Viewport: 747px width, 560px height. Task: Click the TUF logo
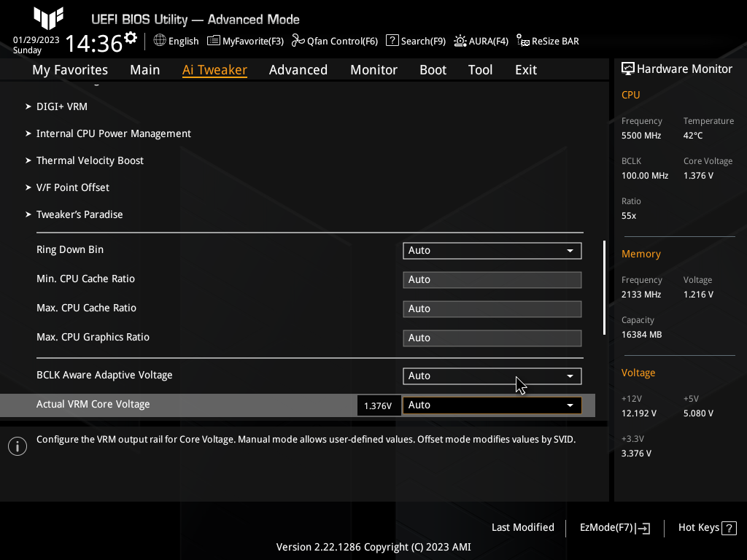[x=48, y=17]
